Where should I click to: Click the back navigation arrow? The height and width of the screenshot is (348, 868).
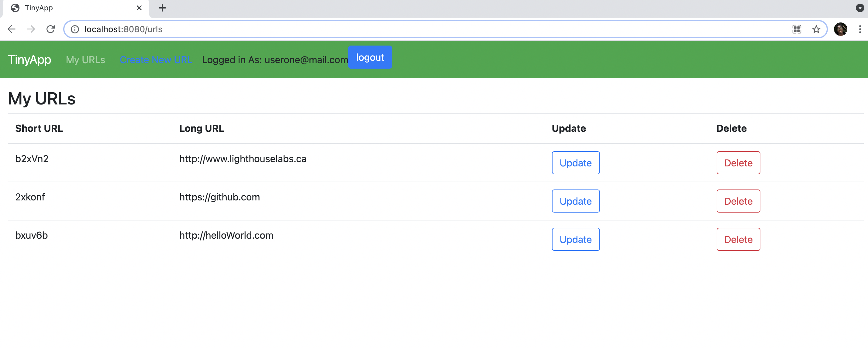click(12, 29)
